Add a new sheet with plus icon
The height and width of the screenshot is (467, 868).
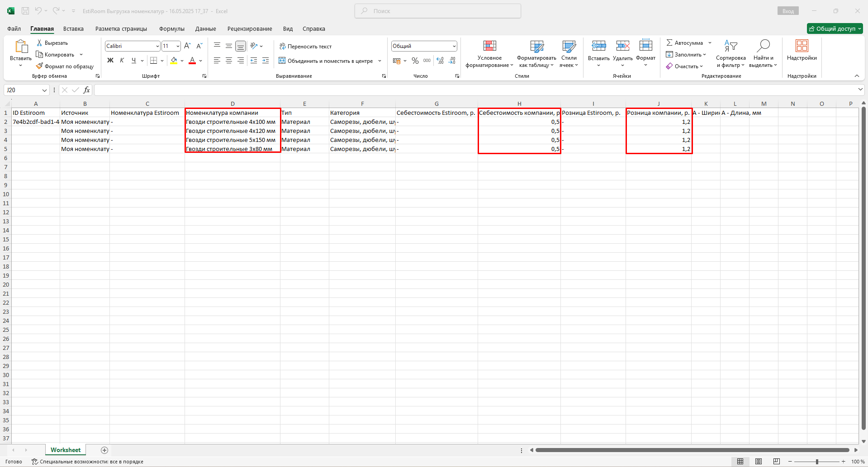[104, 450]
